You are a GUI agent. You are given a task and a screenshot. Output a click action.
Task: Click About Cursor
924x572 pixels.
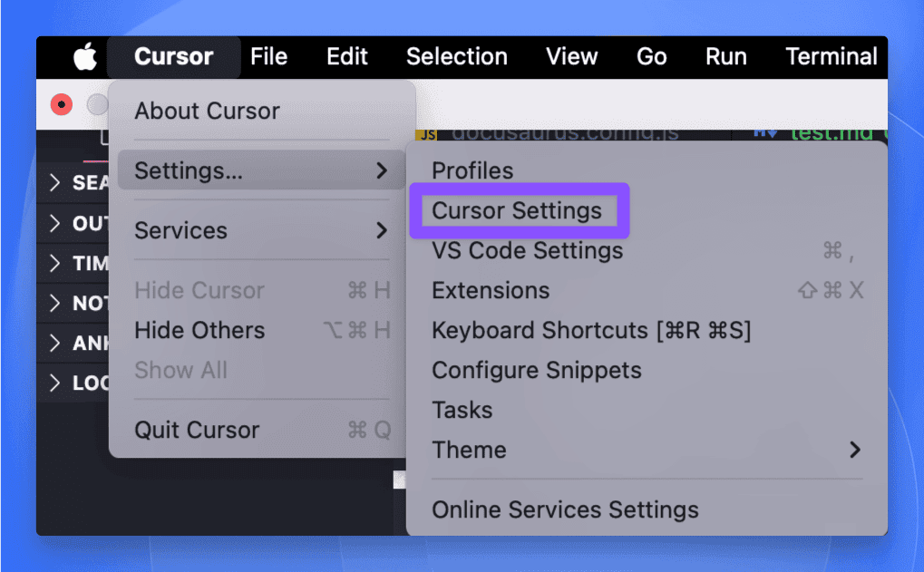click(x=206, y=111)
